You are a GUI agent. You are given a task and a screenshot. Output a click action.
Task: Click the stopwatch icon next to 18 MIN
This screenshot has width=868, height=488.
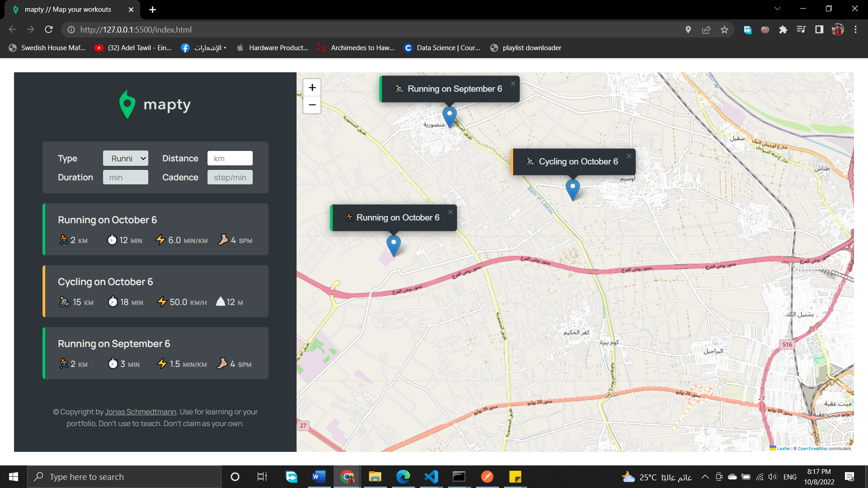click(x=112, y=302)
